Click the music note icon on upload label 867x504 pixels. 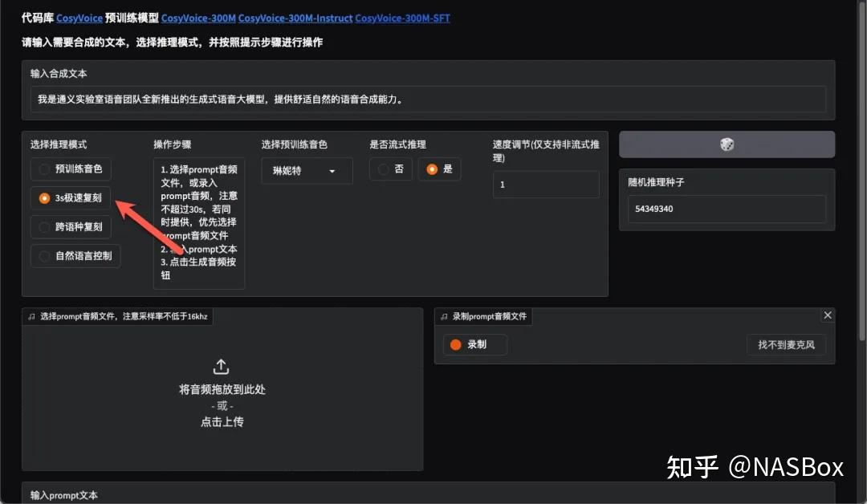tap(31, 316)
